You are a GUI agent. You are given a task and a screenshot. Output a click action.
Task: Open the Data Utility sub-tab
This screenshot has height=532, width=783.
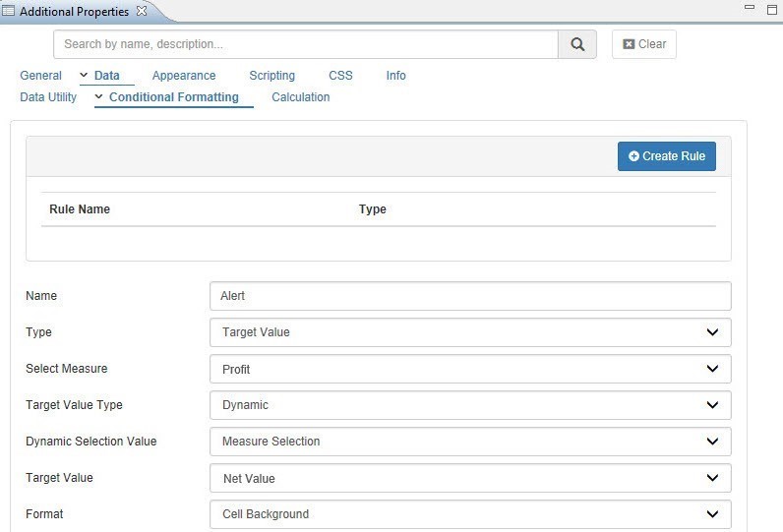pyautogui.click(x=48, y=97)
